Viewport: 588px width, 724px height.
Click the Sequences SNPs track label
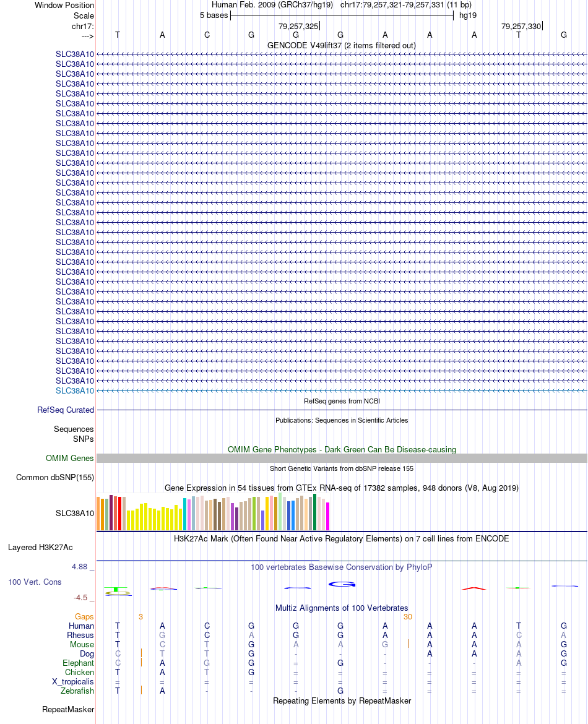pyautogui.click(x=74, y=434)
